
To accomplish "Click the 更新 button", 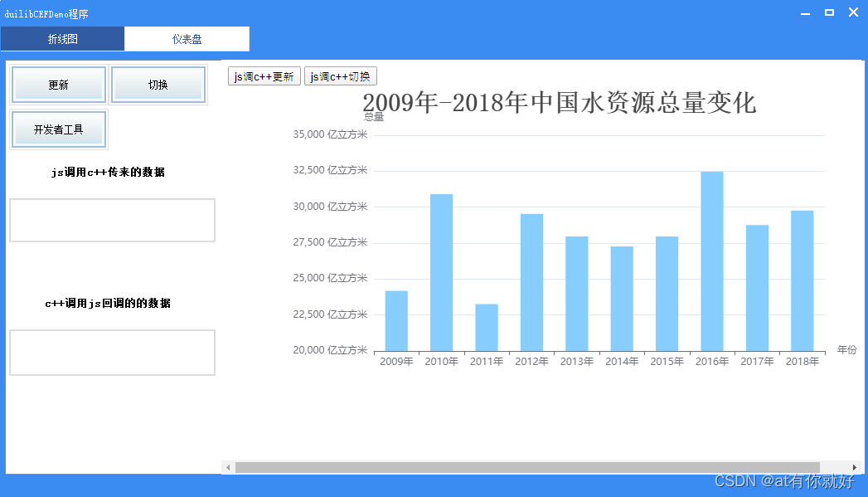I will [x=58, y=85].
